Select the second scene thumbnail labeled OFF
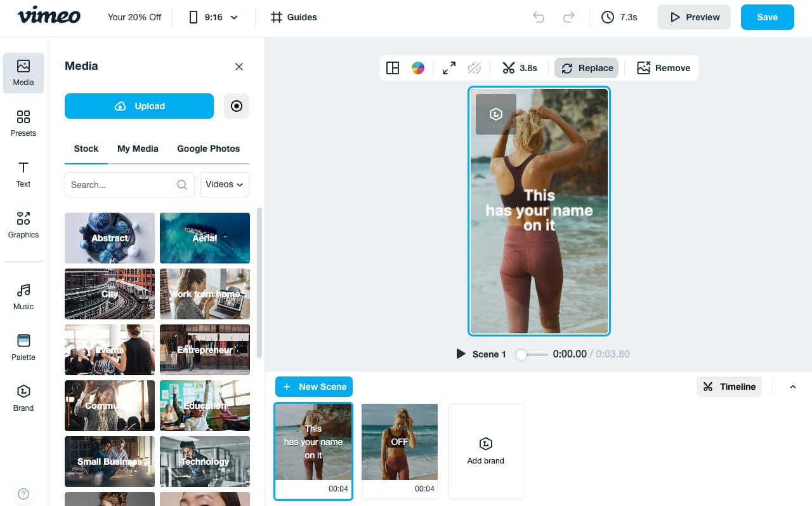 399,443
